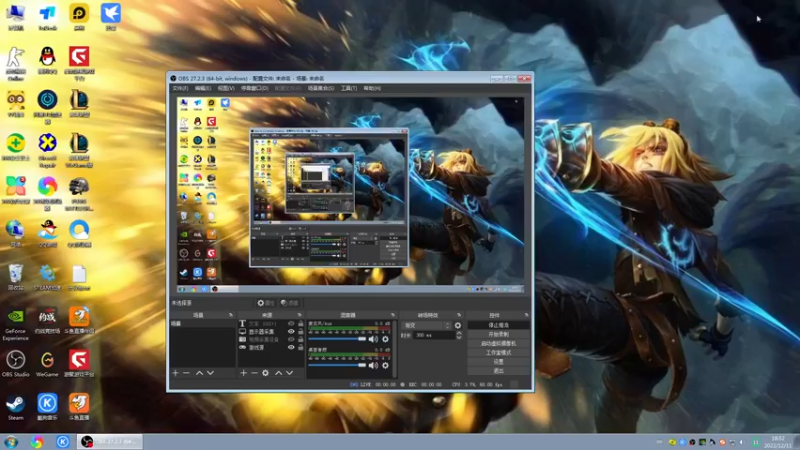The height and width of the screenshot is (450, 800).
Task: Open the 帮助(H) menu
Action: point(372,88)
